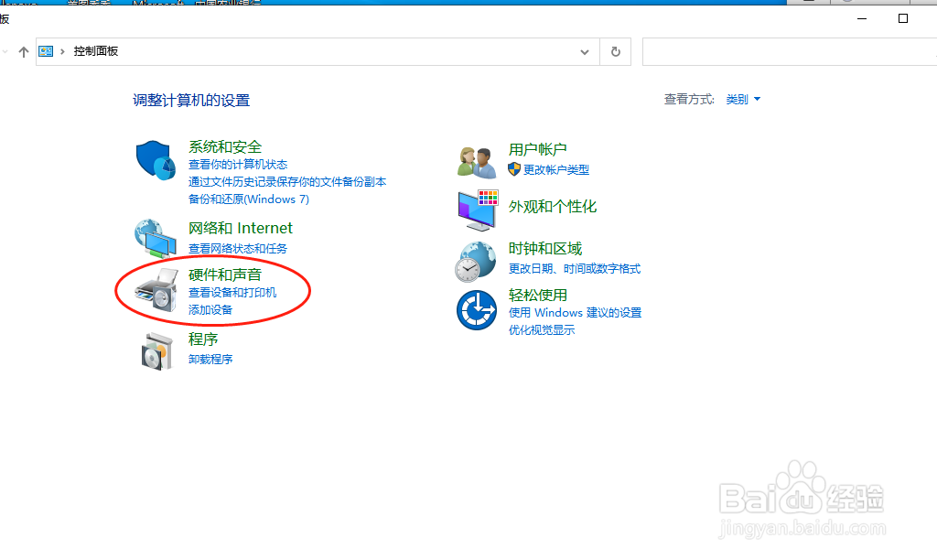Viewport: 937px width, 560px height.
Task: Click 使用 Windows 建议的设置 link
Action: pyautogui.click(x=575, y=313)
